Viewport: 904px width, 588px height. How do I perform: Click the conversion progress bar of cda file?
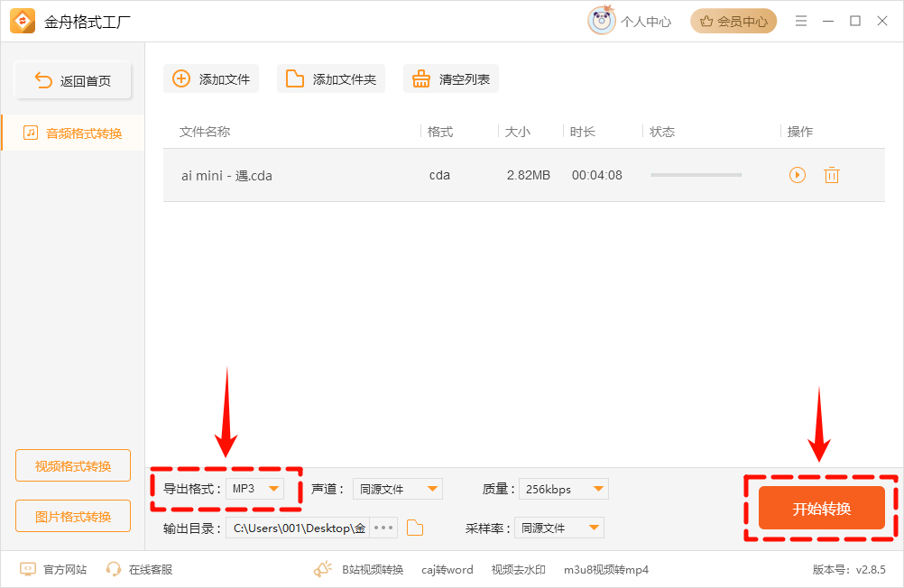click(x=696, y=175)
